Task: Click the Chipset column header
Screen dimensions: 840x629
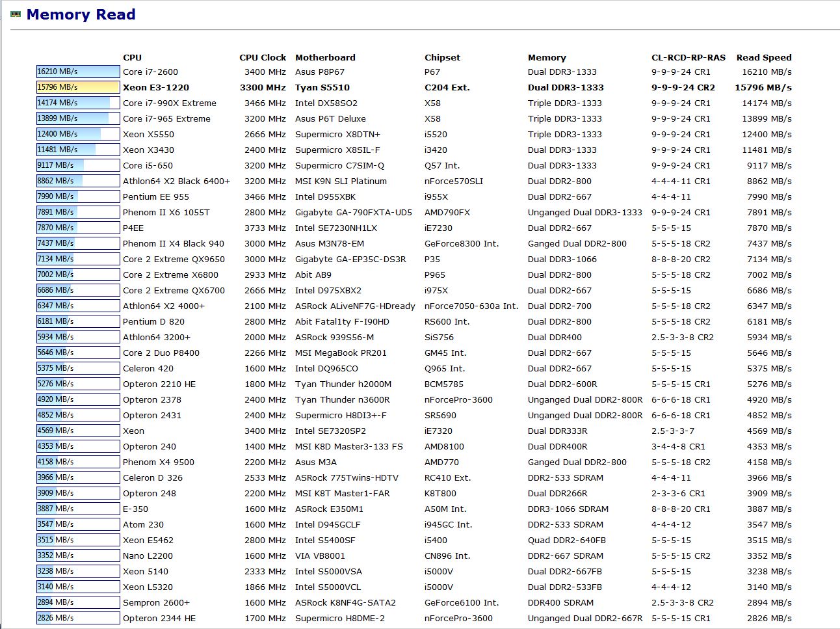Action: (442, 57)
